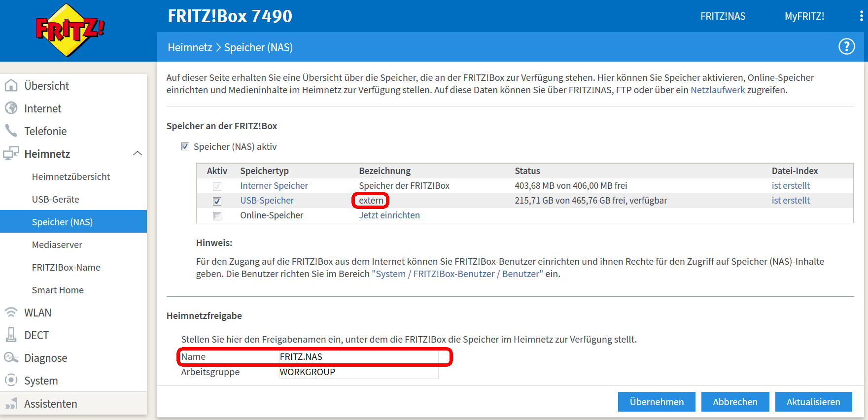Image resolution: width=868 pixels, height=420 pixels.
Task: Toggle the Speicher (NAS) aktiv checkbox
Action: coord(185,146)
